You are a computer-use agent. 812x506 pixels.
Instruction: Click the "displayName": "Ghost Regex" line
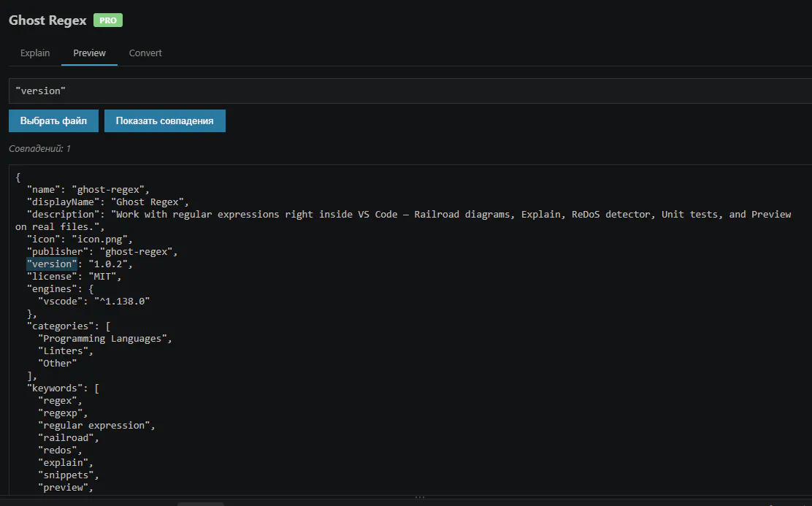[108, 202]
